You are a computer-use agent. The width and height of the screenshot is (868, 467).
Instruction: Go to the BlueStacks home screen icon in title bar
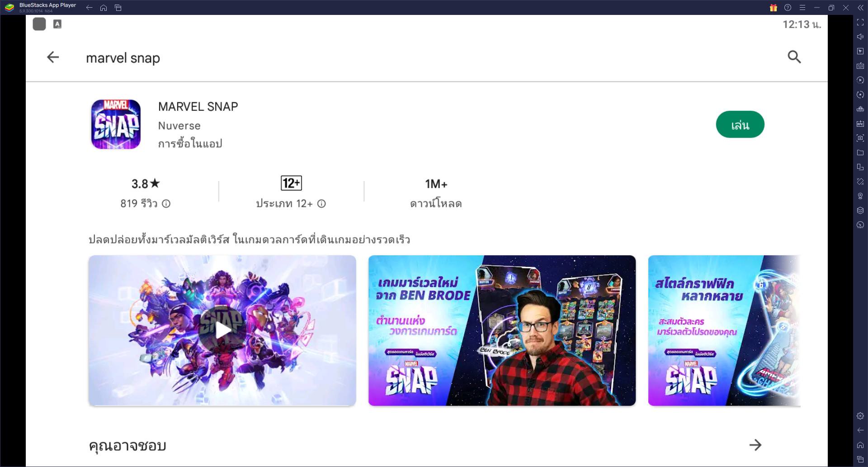104,8
